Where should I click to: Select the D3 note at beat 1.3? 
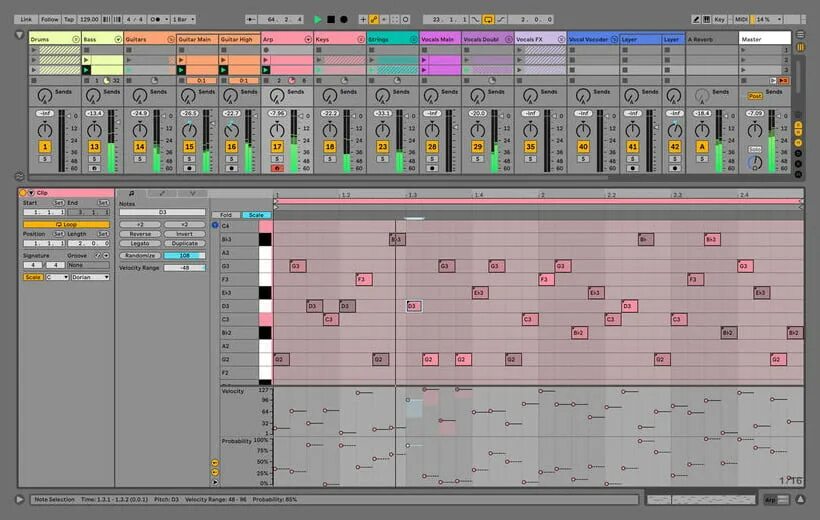click(414, 306)
